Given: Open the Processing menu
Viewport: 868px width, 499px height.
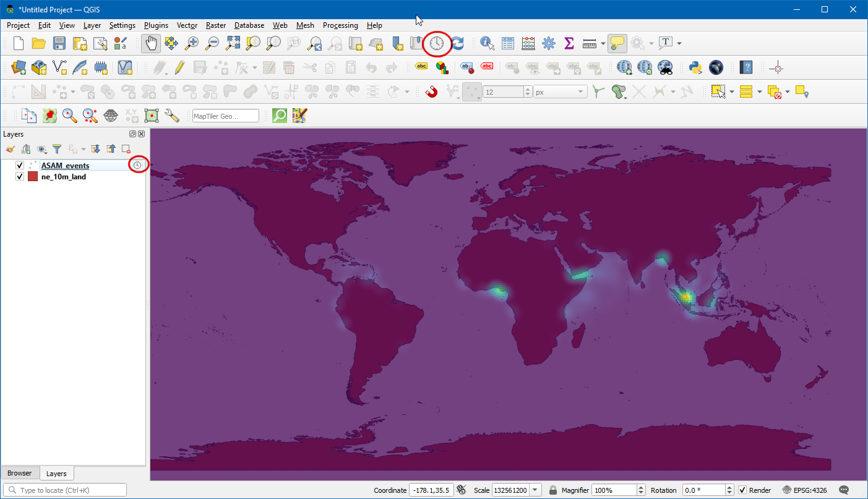Looking at the screenshot, I should tap(340, 25).
